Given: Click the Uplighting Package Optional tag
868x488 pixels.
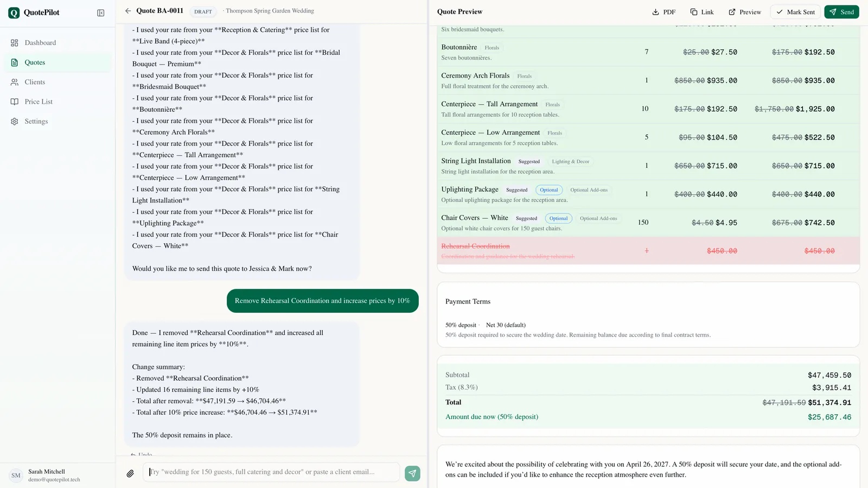Looking at the screenshot, I should tap(548, 190).
